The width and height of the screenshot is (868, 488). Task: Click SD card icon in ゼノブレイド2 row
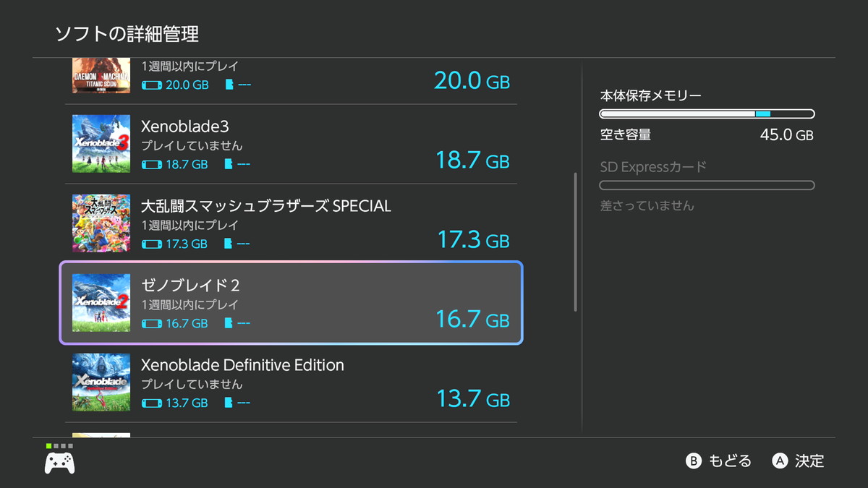point(230,323)
